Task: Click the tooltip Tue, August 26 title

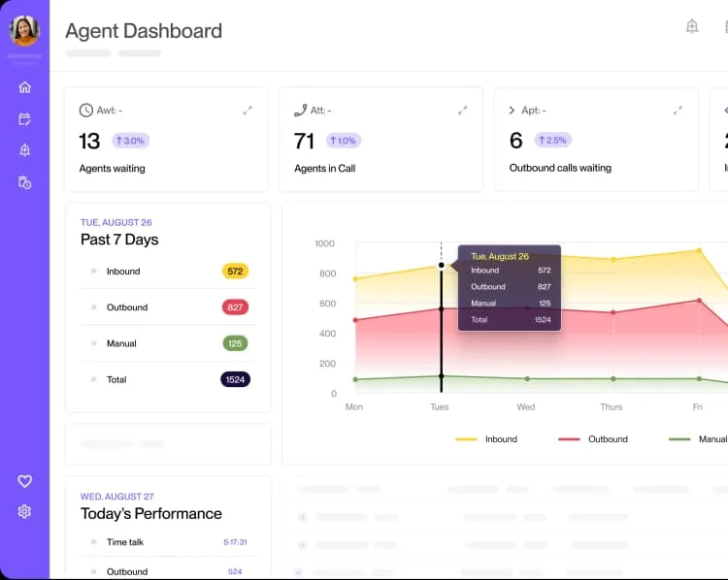Action: click(x=500, y=257)
